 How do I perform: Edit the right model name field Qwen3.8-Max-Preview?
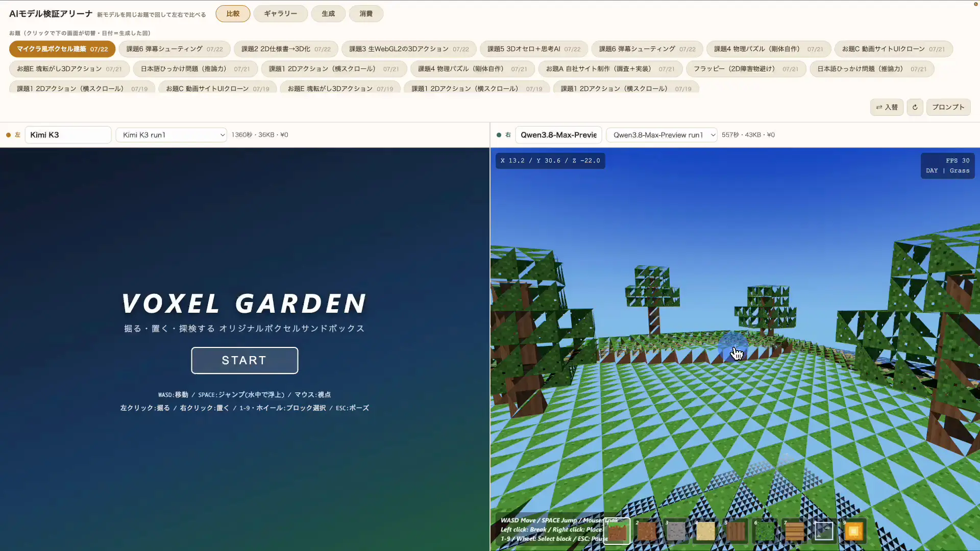[558, 135]
